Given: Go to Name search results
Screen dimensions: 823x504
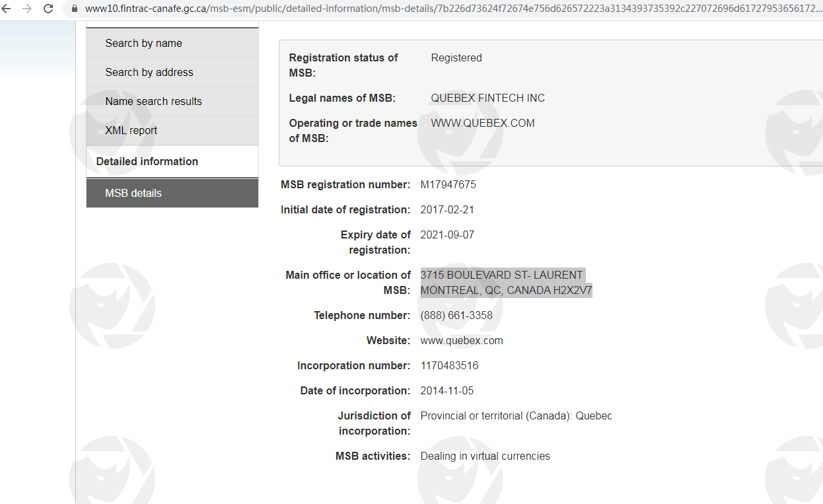Looking at the screenshot, I should (x=153, y=101).
